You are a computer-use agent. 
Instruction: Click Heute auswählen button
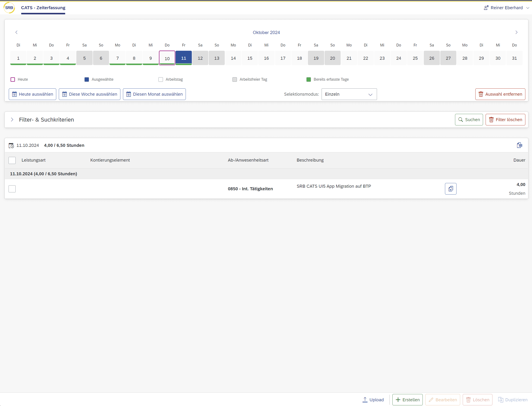coord(33,94)
